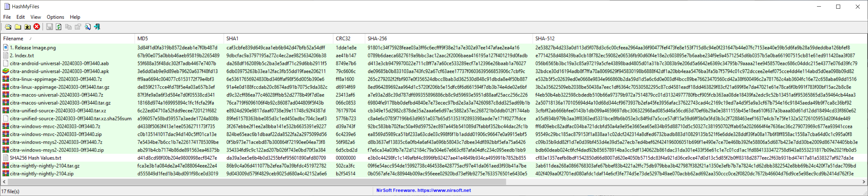Select the citra-windows-msvc-20240303-0ff3440.7z filename
The height and width of the screenshot is (196, 868).
coord(55,126)
